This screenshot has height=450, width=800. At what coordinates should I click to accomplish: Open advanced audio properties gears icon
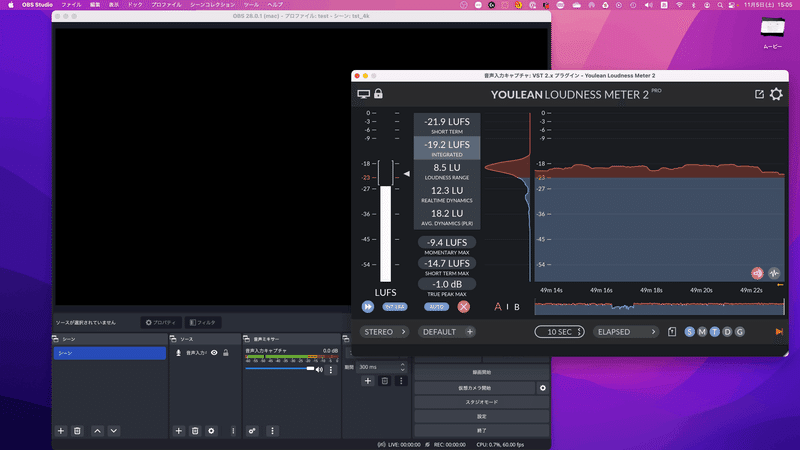(252, 431)
